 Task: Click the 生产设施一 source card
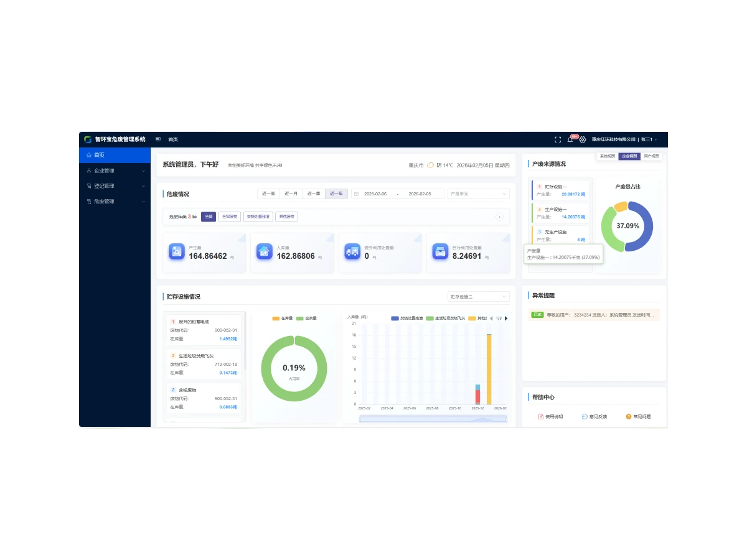(x=561, y=213)
